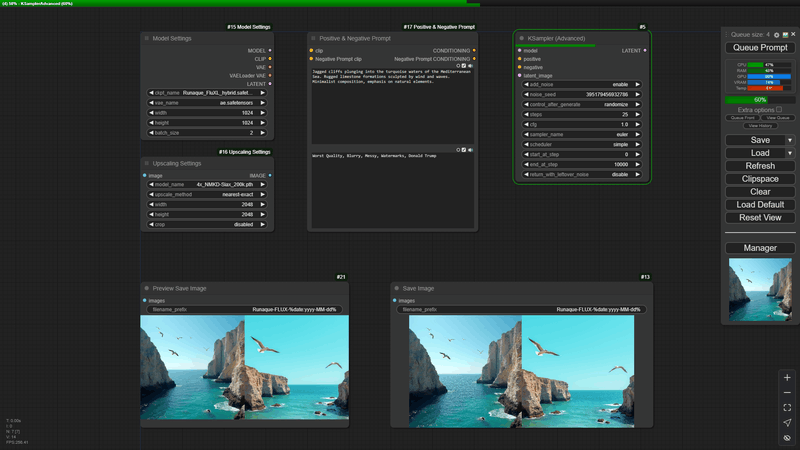This screenshot has height=450, width=800.
Task: Click the KSampler LATENT output connector
Action: [645, 51]
